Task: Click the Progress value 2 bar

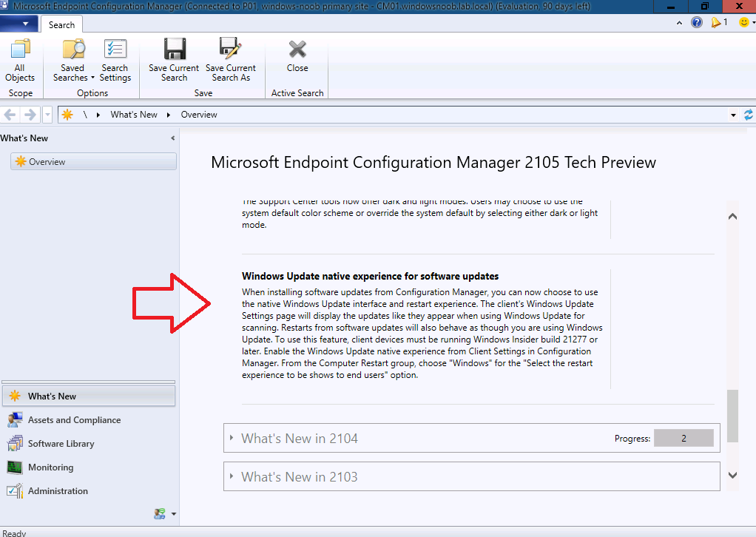Action: click(684, 438)
